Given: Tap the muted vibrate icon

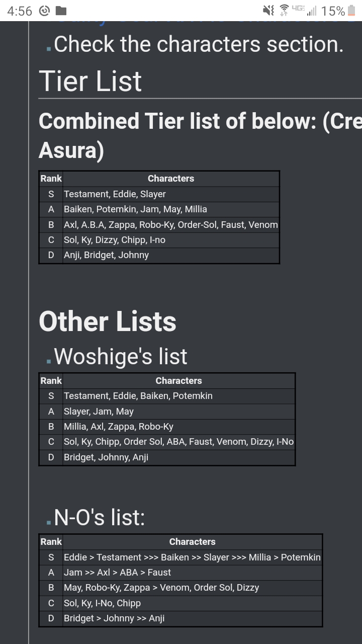Looking at the screenshot, I should 269,11.
